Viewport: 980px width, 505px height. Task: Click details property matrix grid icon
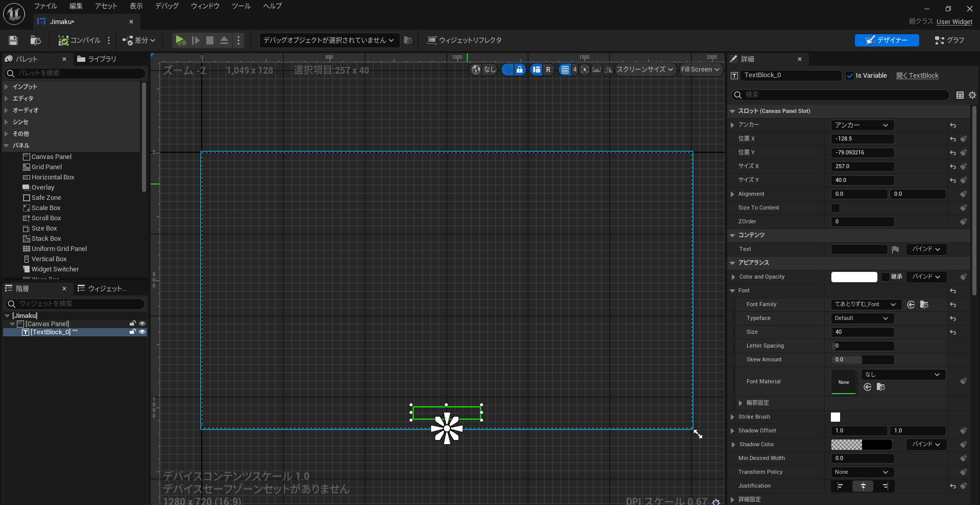click(960, 95)
